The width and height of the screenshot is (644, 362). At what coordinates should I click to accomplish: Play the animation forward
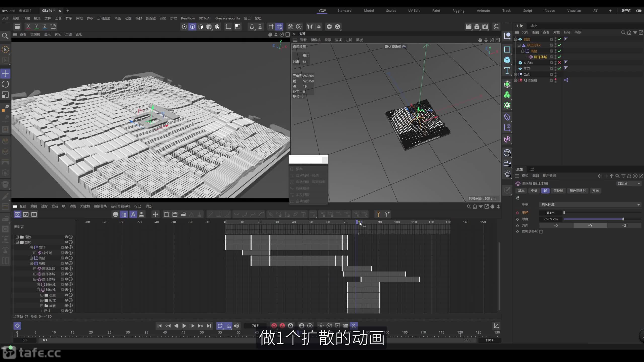(184, 326)
